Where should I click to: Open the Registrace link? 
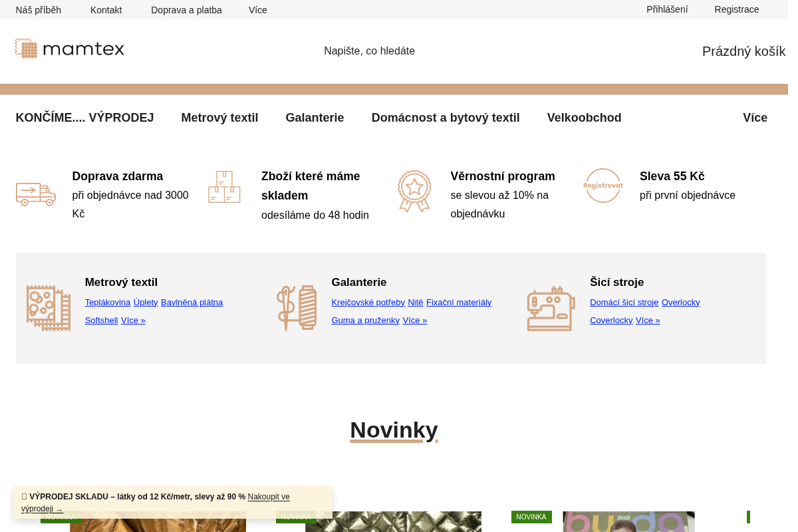(x=737, y=9)
